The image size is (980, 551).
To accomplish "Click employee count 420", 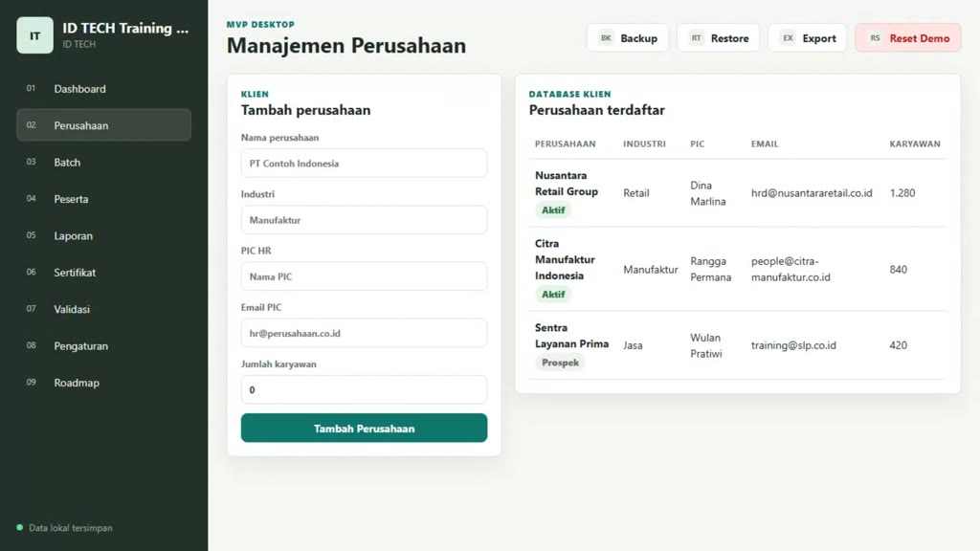I will 898,344.
